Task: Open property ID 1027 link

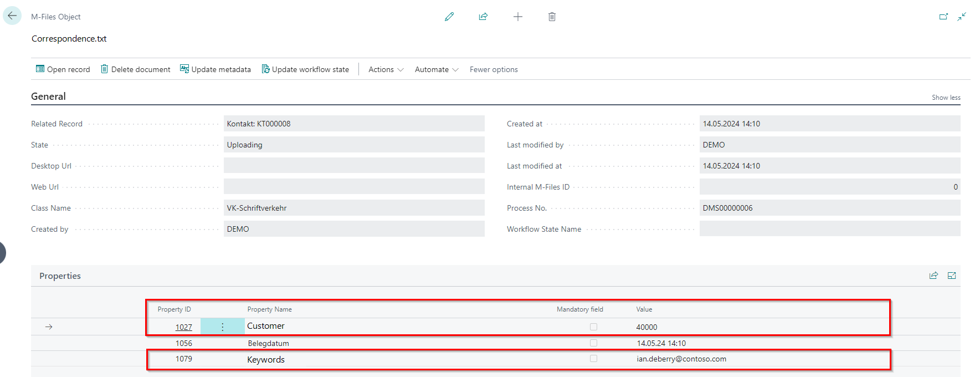Action: [184, 327]
